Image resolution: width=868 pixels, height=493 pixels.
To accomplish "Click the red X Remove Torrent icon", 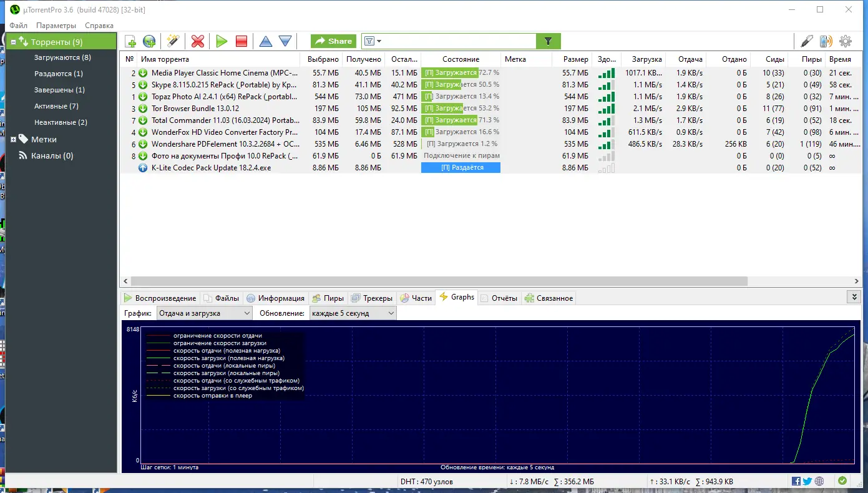I will [x=198, y=41].
